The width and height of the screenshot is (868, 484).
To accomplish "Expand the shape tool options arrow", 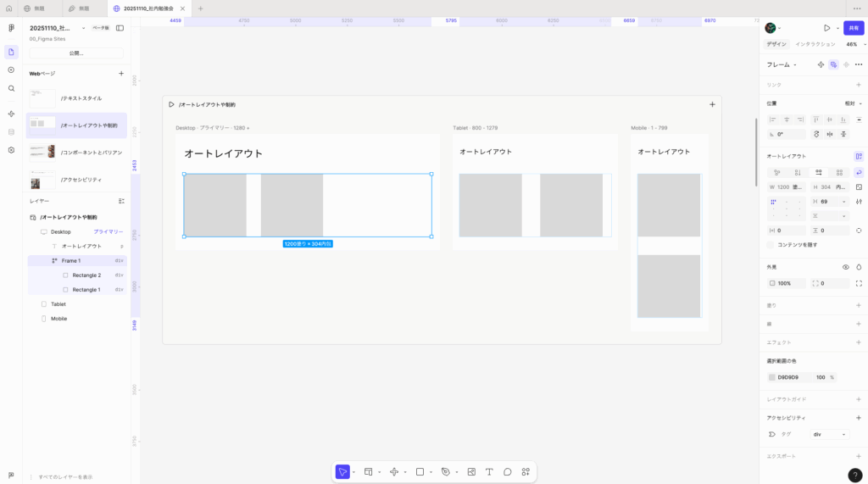I will click(x=431, y=472).
